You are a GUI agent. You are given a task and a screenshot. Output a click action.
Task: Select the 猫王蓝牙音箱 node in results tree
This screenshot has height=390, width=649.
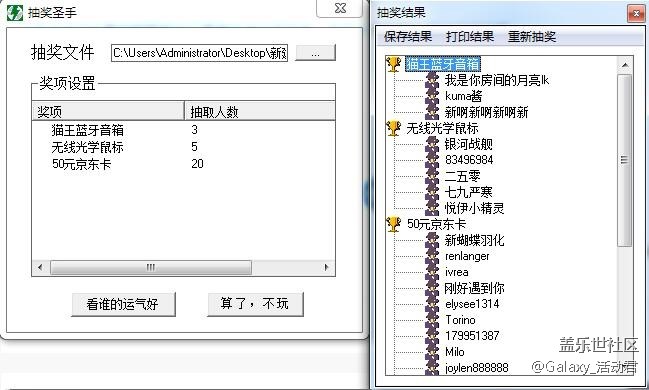coord(442,64)
